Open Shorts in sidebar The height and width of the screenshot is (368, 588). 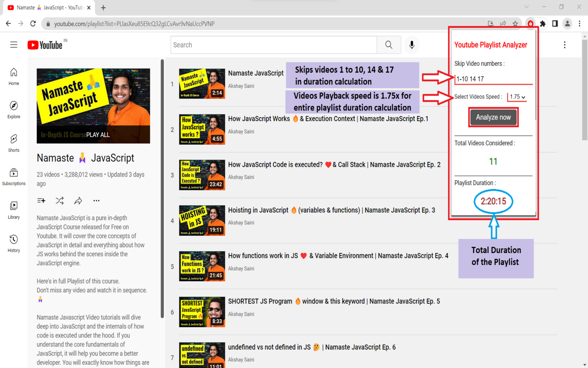14,144
